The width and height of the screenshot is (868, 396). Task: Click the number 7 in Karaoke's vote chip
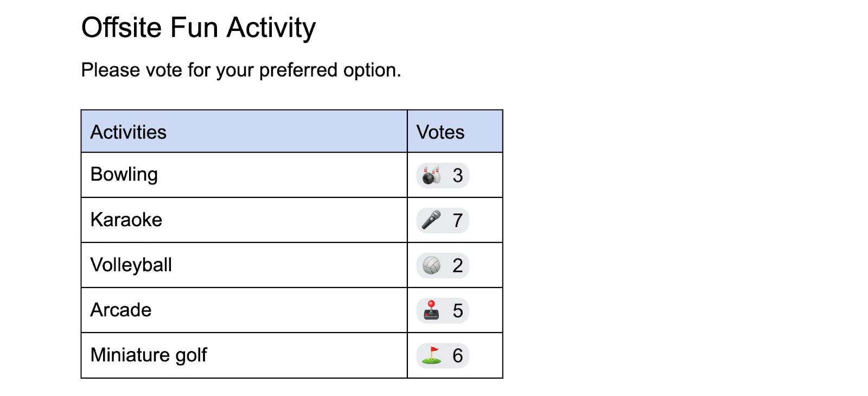coord(457,221)
